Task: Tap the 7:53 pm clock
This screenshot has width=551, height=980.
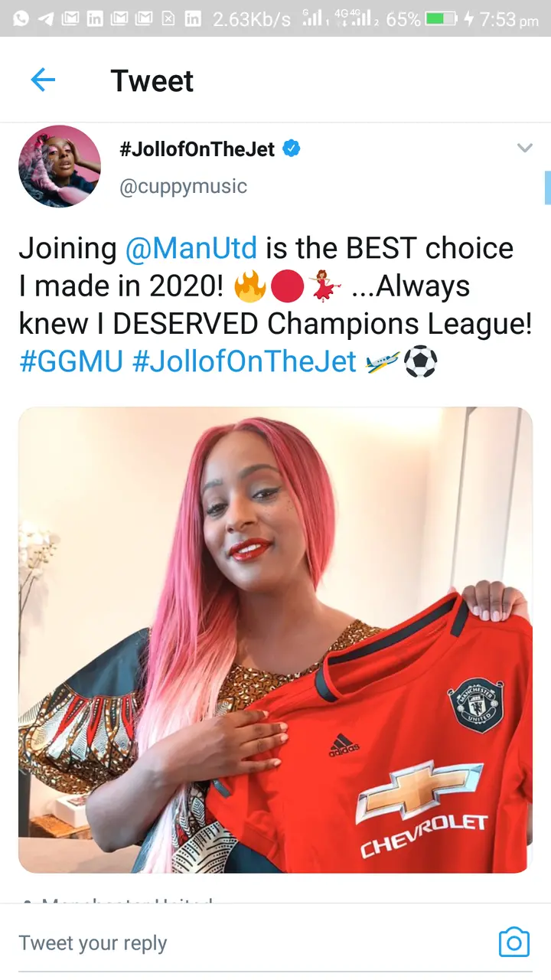Action: tap(509, 19)
